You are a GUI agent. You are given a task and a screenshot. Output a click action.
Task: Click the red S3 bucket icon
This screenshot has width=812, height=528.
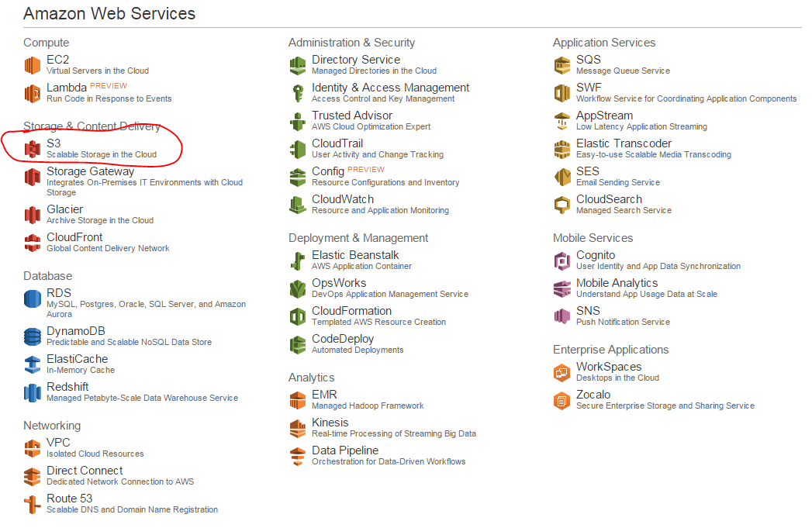[32, 149]
